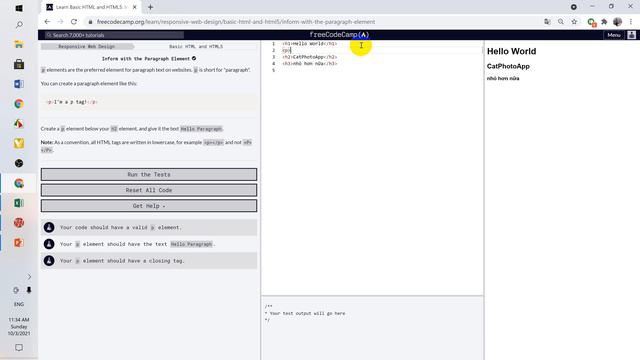Open the freeCodeCamp Menu
This screenshot has width=640, height=360.
coord(613,35)
